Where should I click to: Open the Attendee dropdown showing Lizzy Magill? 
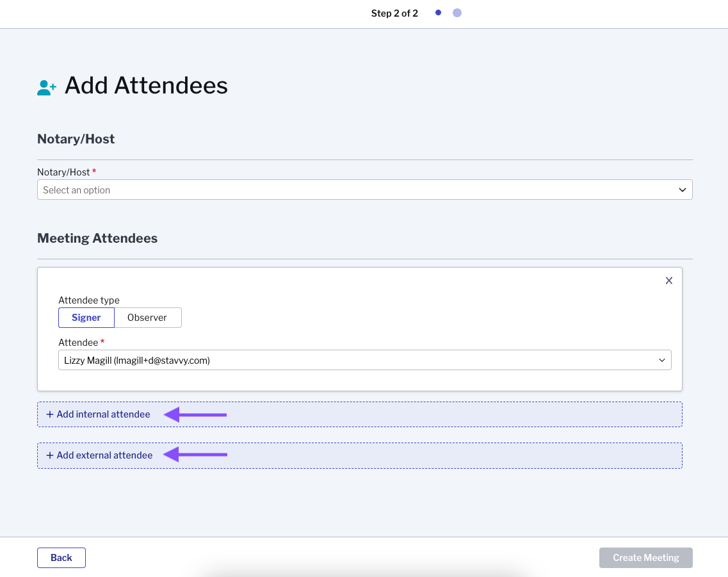364,360
